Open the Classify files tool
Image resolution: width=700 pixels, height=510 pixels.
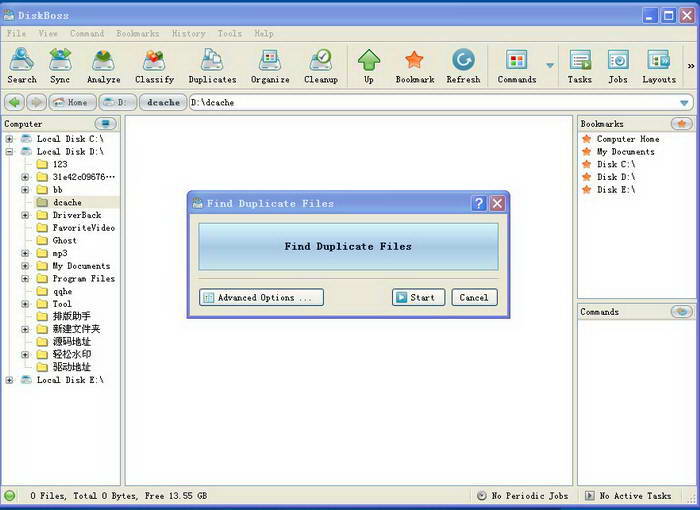(154, 66)
